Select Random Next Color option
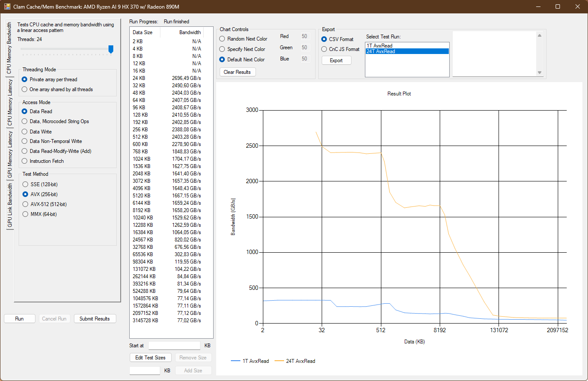The height and width of the screenshot is (381, 588). [222, 39]
